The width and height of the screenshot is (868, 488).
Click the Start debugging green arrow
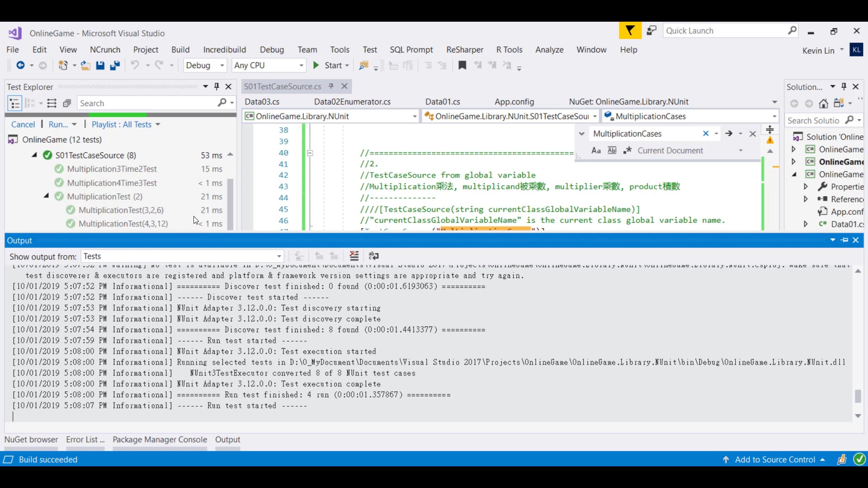point(316,66)
